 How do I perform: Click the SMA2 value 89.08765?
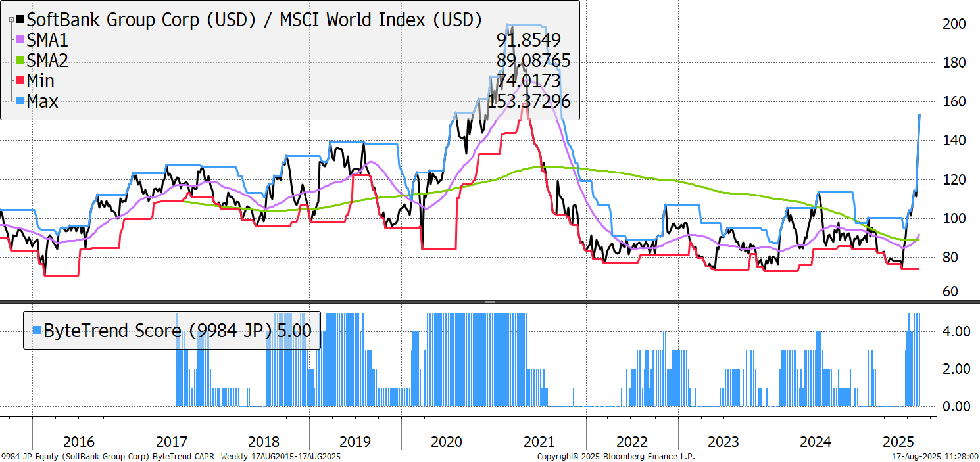coord(533,61)
